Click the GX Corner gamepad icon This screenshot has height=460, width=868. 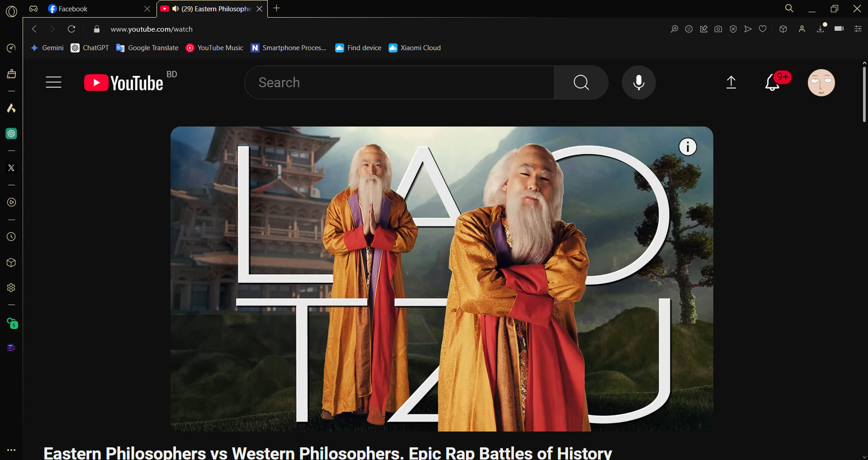tap(33, 9)
